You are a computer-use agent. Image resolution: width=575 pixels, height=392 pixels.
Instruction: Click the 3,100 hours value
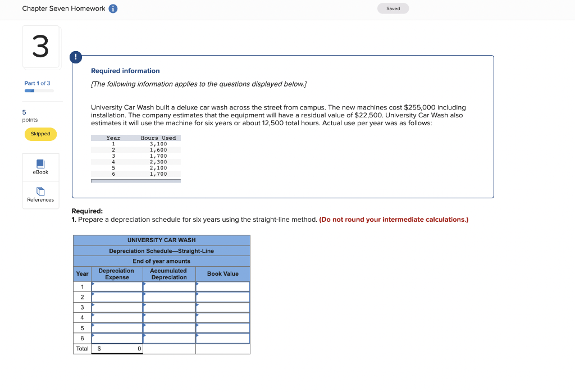[158, 144]
